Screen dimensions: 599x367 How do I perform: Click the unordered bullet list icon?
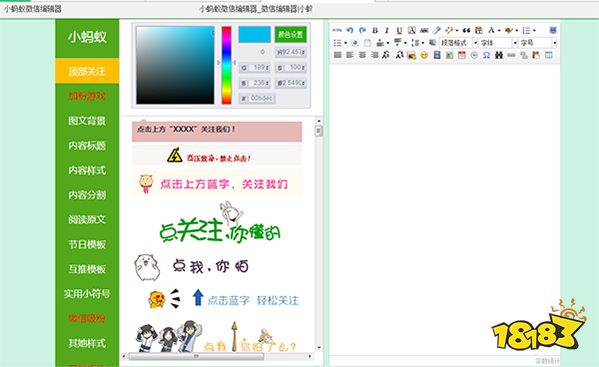[x=337, y=43]
